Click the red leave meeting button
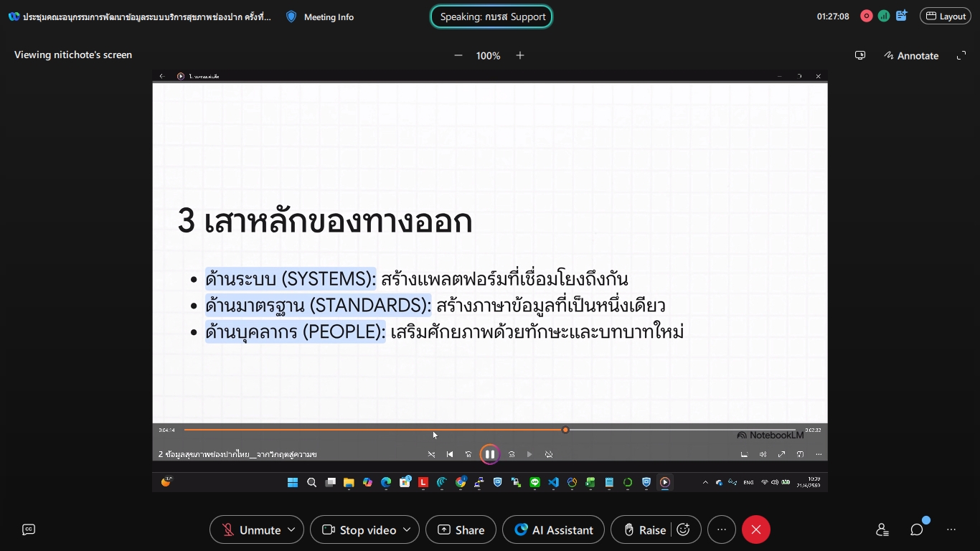 coord(755,529)
